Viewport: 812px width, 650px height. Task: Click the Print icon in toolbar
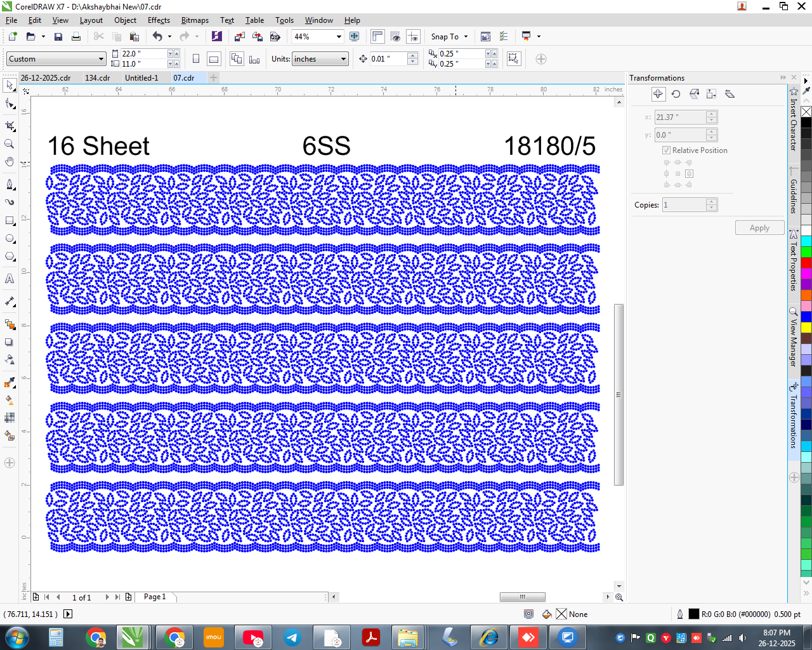76,37
